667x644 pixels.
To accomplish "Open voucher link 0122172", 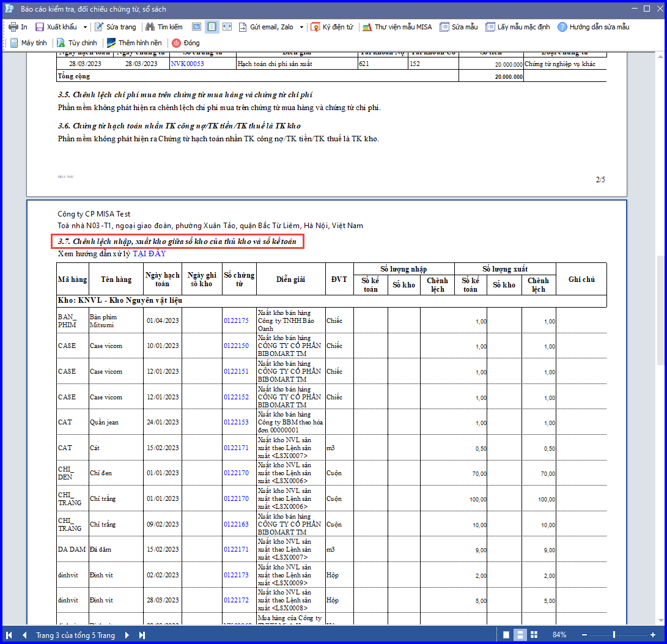I will [x=236, y=600].
